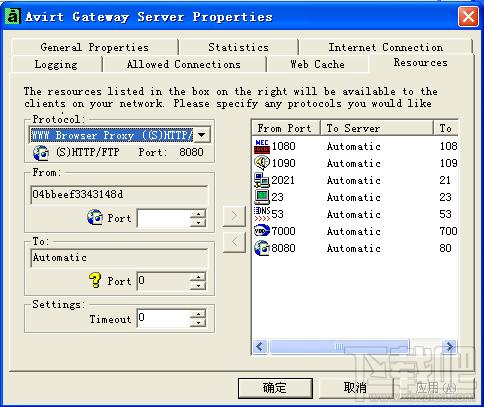Click the From server text field
Image resolution: width=484 pixels, height=407 pixels.
tap(119, 194)
